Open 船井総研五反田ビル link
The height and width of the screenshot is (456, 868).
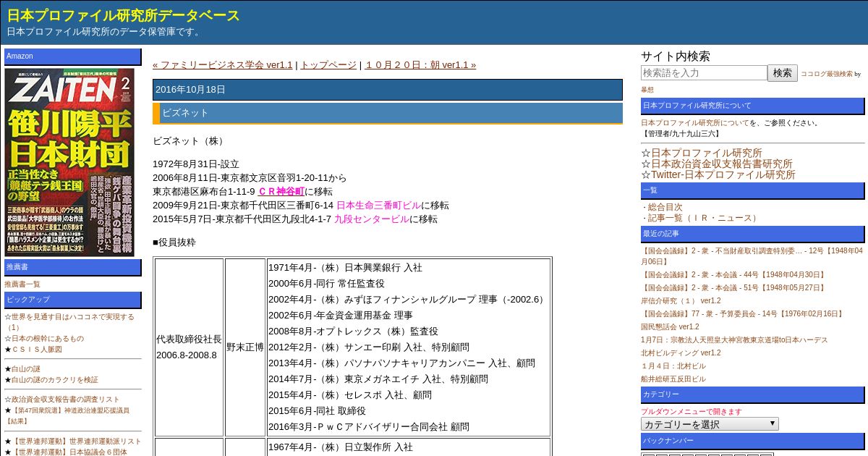pyautogui.click(x=673, y=379)
